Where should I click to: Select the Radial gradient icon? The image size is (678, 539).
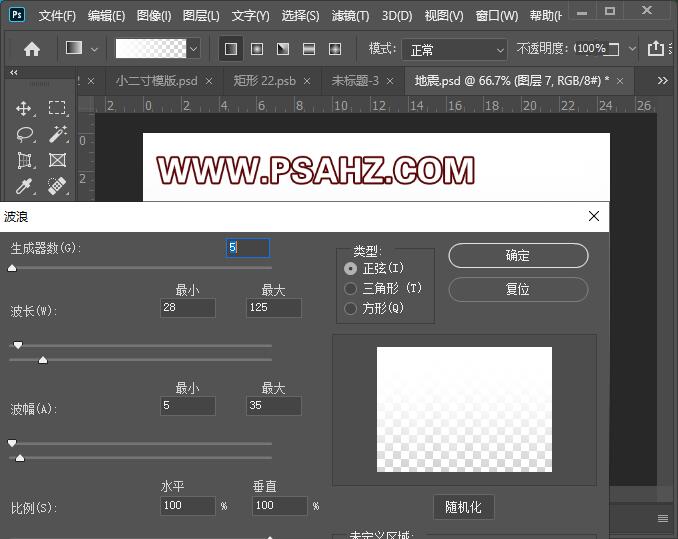[257, 49]
